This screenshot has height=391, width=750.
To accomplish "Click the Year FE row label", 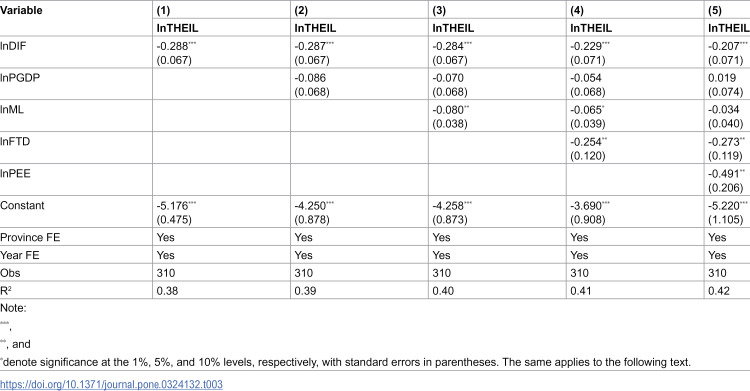I will coord(20,255).
